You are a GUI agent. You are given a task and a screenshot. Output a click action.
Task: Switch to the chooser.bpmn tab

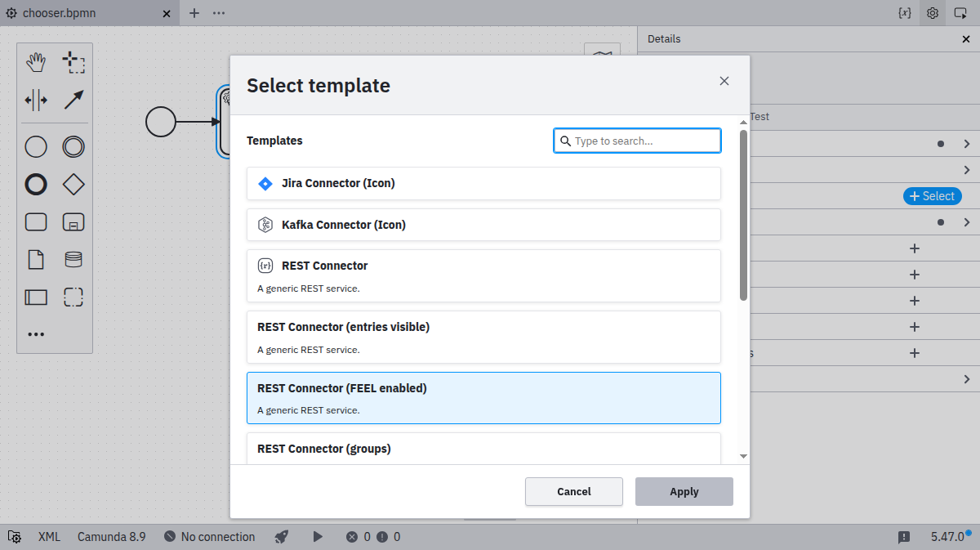[59, 13]
